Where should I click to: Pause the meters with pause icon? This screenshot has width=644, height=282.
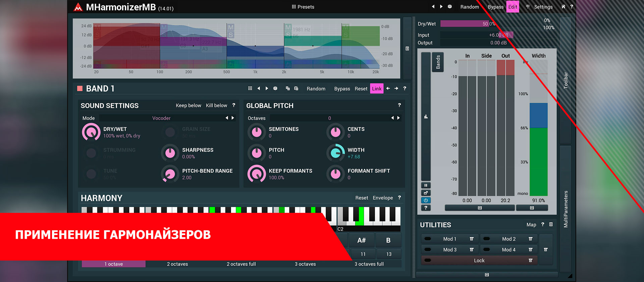[x=426, y=185]
